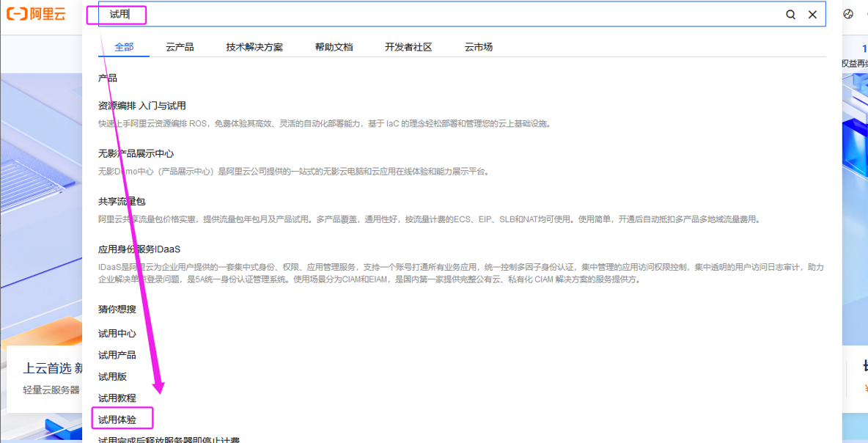Click the magnifier search icon
The image size is (868, 443).
tap(790, 14)
